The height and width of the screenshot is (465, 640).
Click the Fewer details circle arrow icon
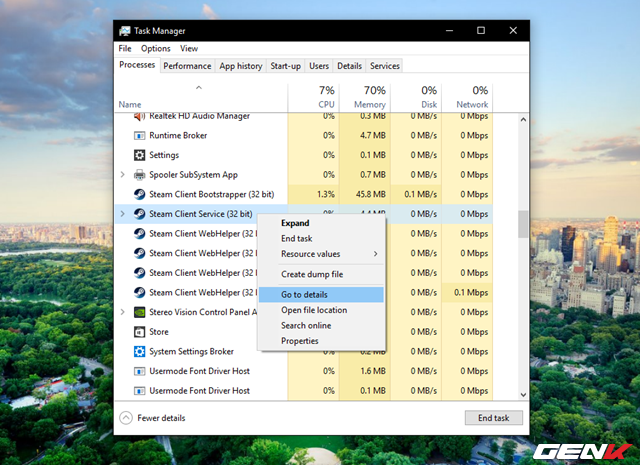click(x=126, y=418)
